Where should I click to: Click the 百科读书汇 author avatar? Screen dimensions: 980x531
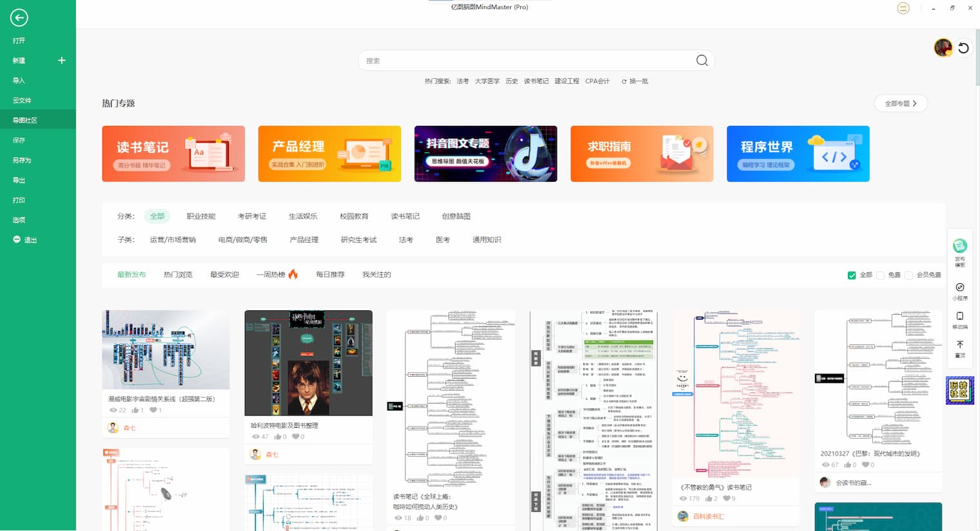[683, 516]
